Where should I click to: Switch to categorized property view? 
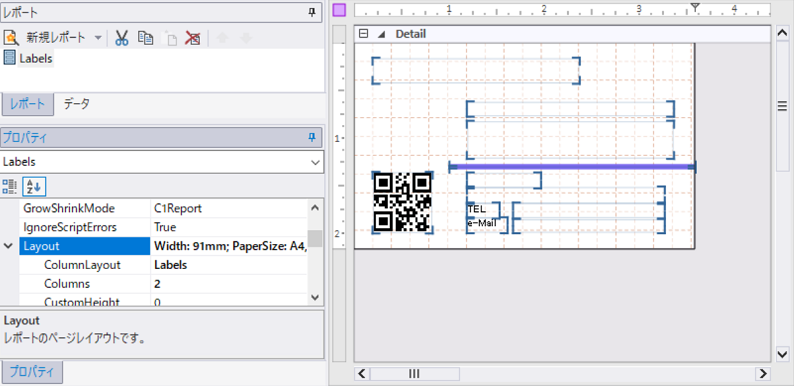click(10, 187)
